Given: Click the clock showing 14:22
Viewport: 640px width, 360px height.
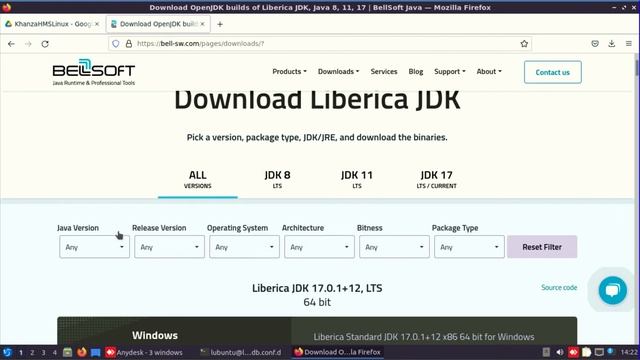Looking at the screenshot, I should coord(629,352).
